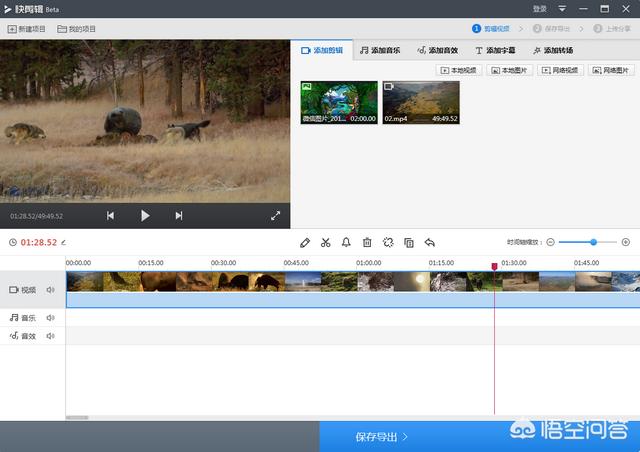Adjust the timeline zoom slider handle
Viewport: 640px width, 452px height.
click(594, 242)
